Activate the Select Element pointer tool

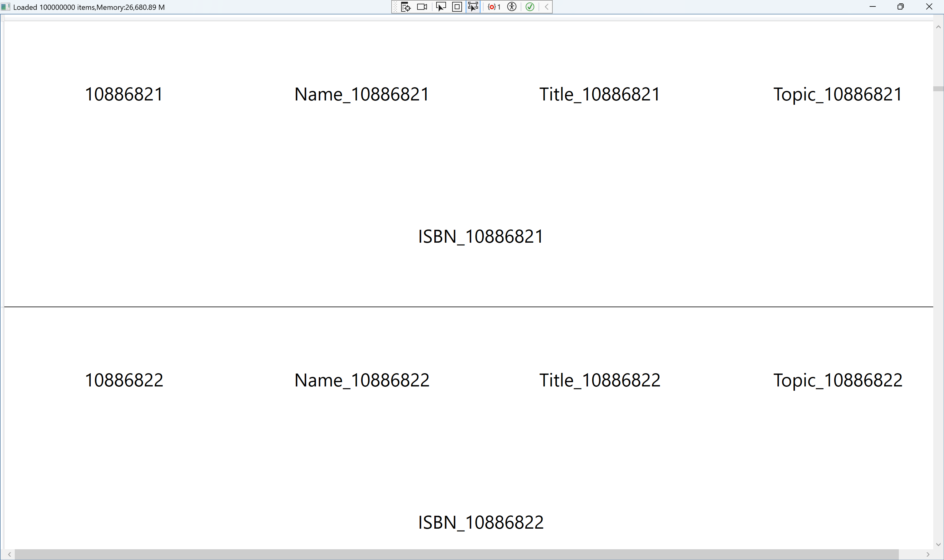point(441,7)
